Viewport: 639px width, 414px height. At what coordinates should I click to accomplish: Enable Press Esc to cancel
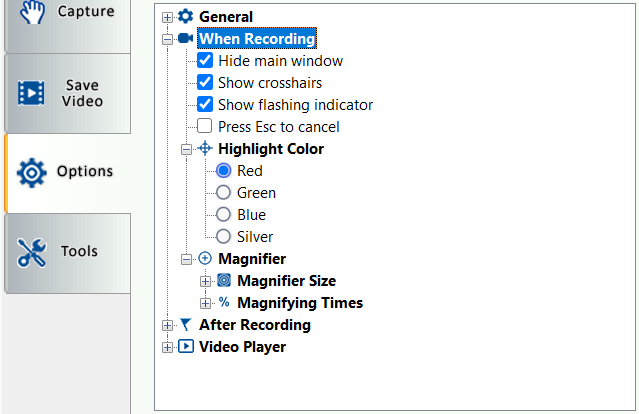tap(205, 127)
